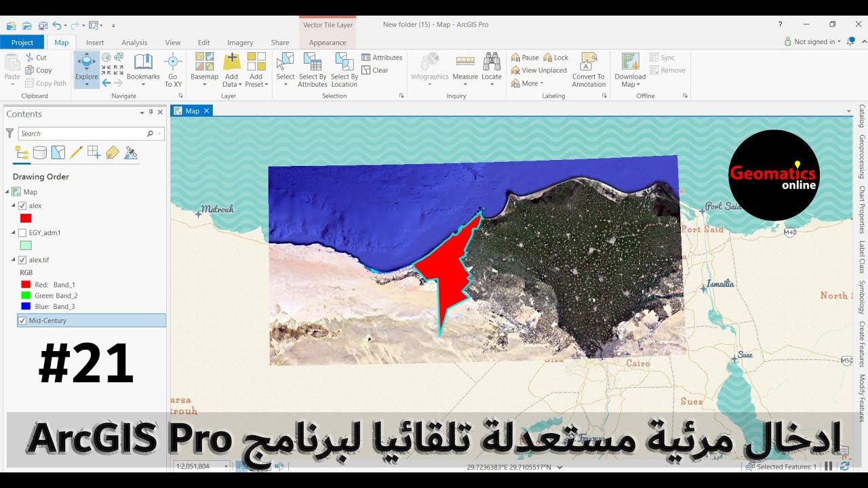
Task: Click the Download Map icon
Action: click(631, 61)
